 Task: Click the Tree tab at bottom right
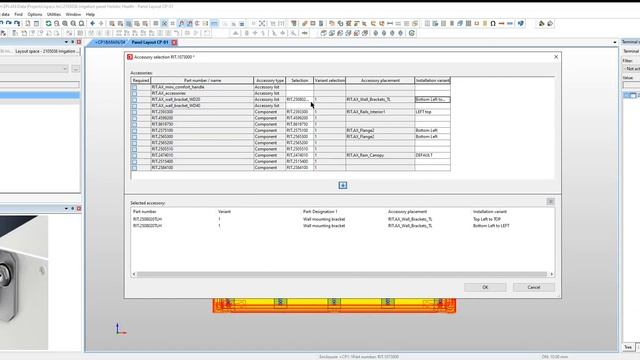[628, 347]
